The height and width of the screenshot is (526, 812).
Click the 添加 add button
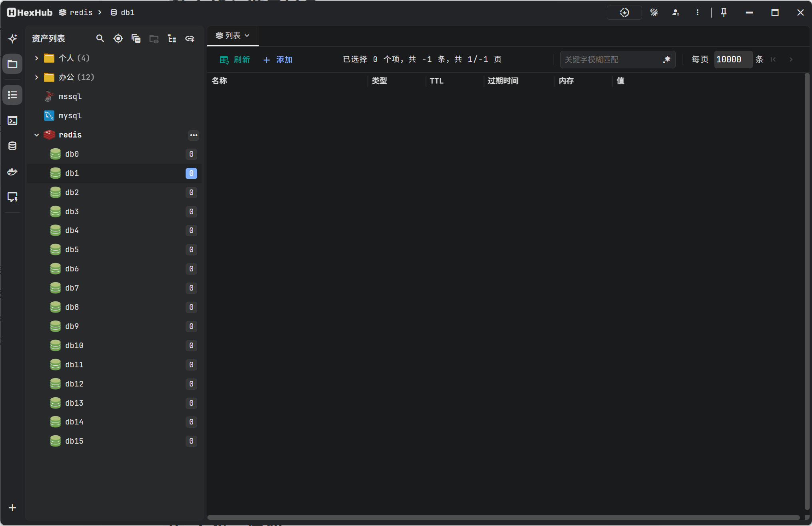(x=278, y=60)
